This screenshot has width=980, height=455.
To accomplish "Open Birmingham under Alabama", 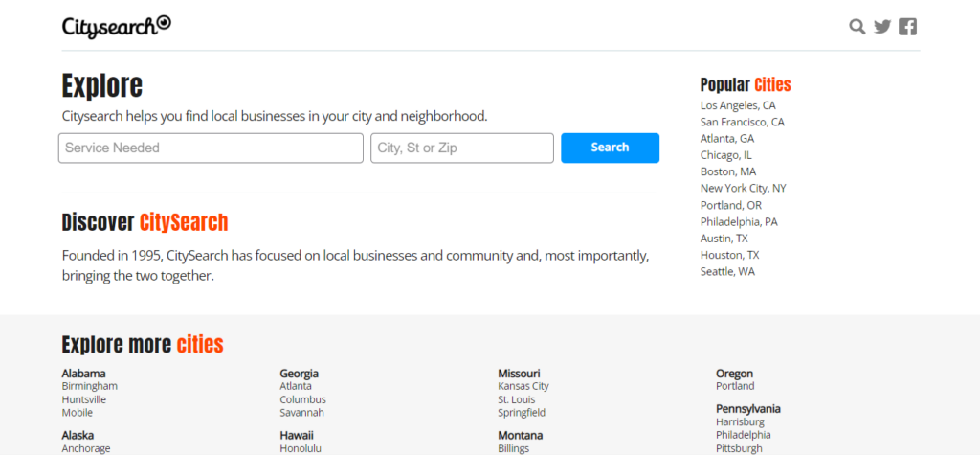I will [x=89, y=386].
